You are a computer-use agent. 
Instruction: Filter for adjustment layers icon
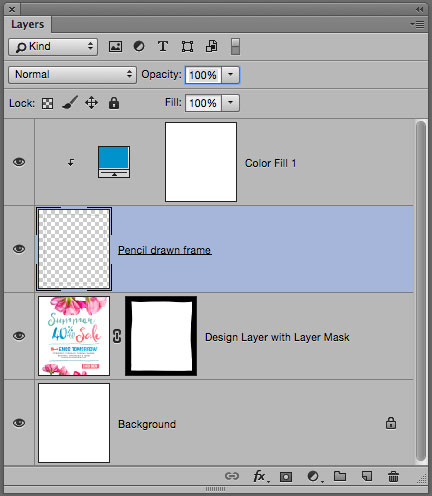(x=139, y=46)
